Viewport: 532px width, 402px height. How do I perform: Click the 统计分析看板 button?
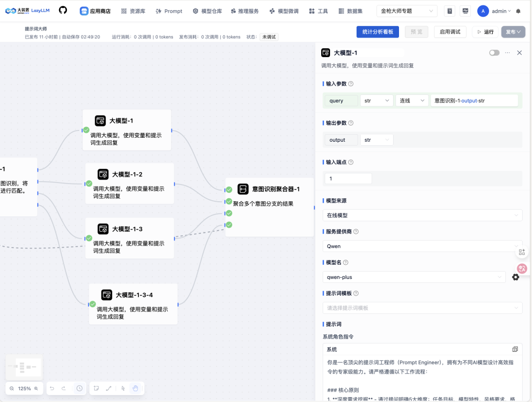click(377, 31)
